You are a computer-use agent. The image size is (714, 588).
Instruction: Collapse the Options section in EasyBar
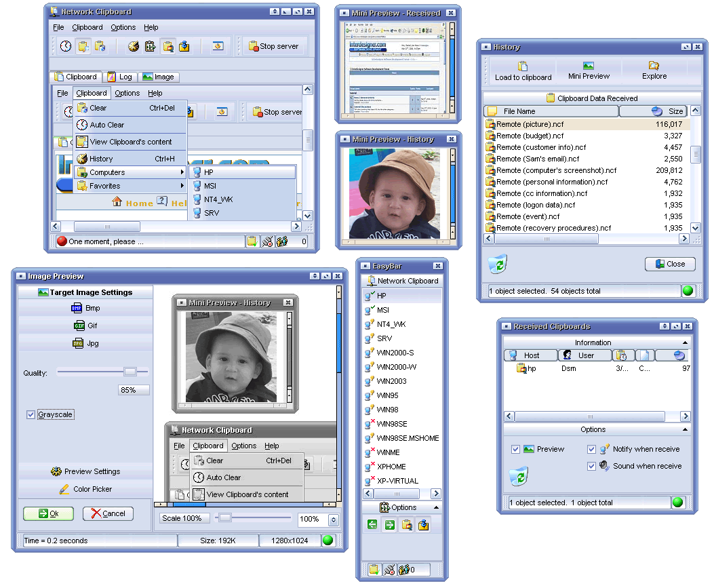pos(436,507)
